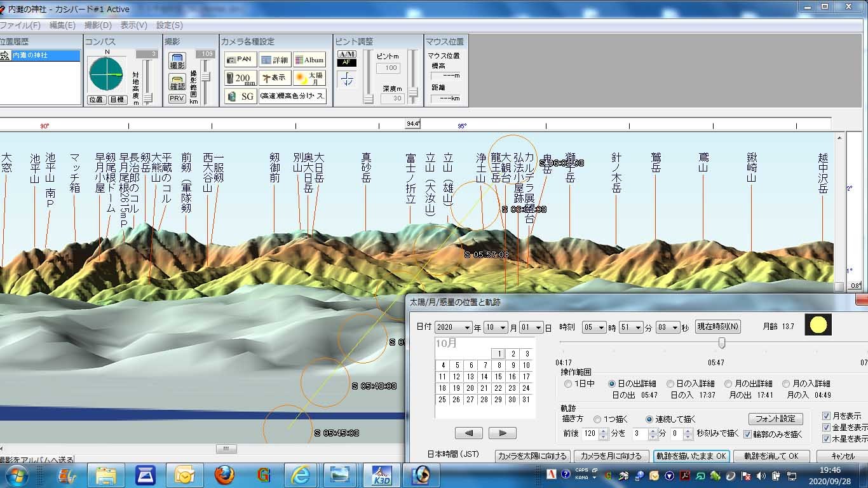Toggle the 輪郭のみを描く checkbox

click(747, 435)
